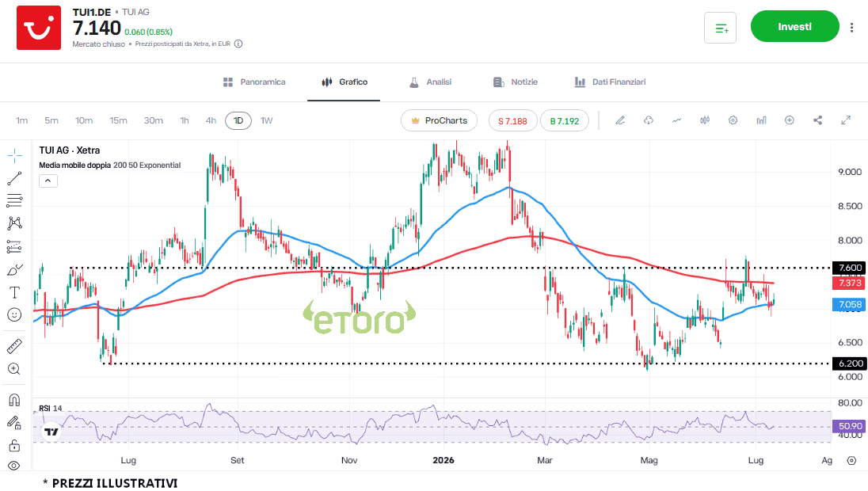This screenshot has width=868, height=491.
Task: Expand chart to fullscreen
Action: (846, 120)
